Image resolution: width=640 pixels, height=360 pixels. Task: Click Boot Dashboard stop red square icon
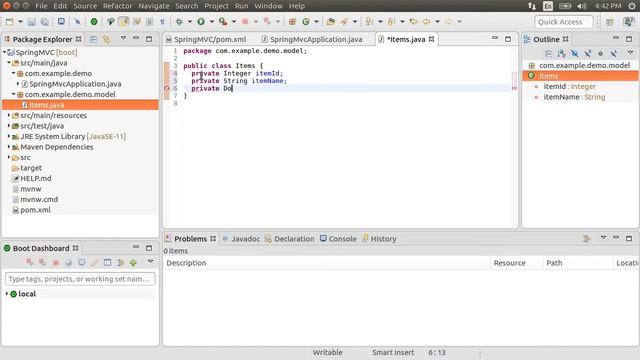(x=56, y=262)
